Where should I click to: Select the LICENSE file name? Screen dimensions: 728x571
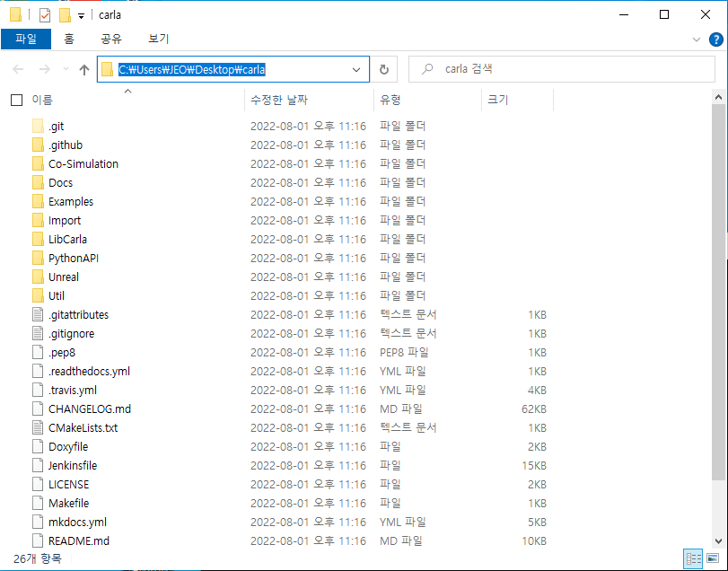pos(69,484)
